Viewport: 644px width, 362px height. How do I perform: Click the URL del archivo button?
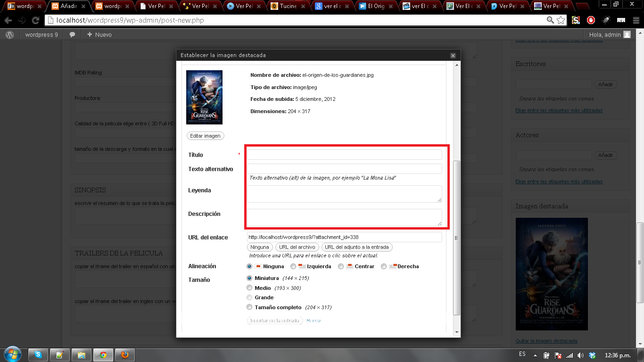click(297, 247)
